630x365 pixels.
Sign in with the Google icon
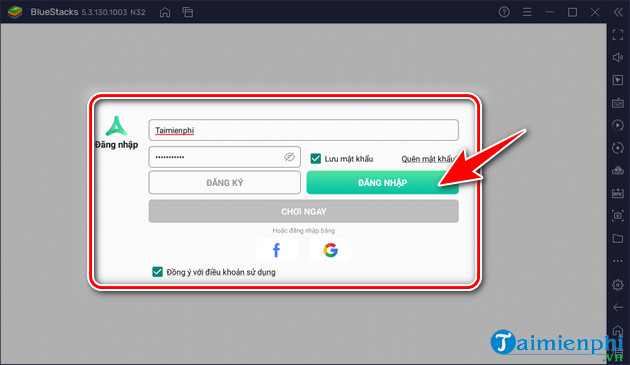330,250
